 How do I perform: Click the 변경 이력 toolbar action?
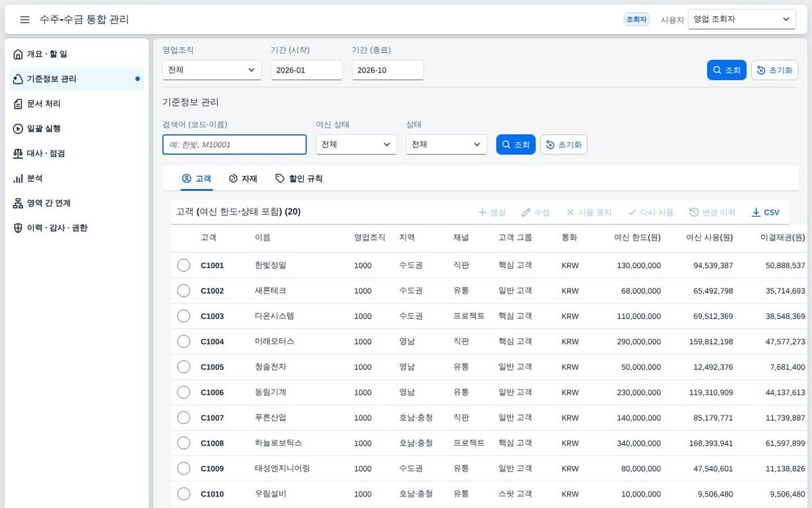tap(713, 212)
